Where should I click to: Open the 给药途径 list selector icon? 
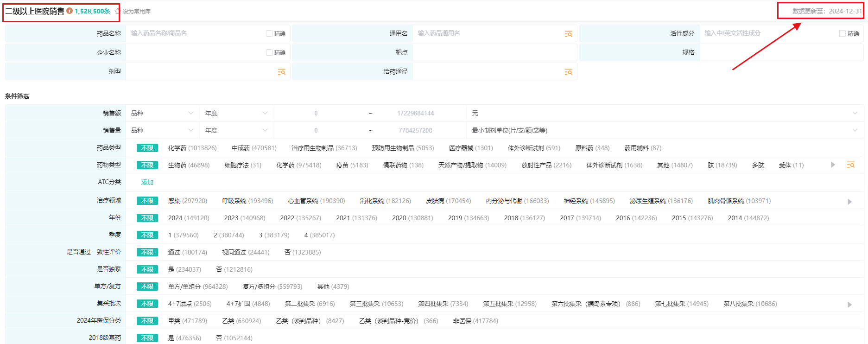[x=568, y=72]
